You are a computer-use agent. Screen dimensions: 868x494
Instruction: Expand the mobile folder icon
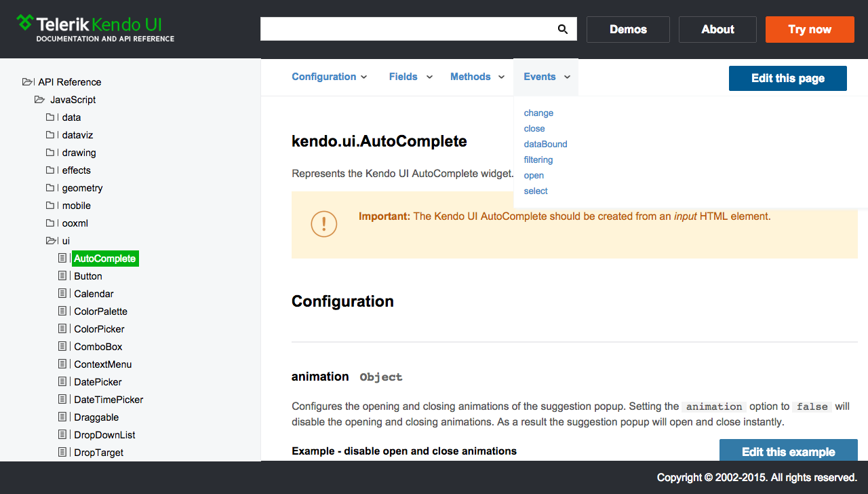tap(50, 206)
